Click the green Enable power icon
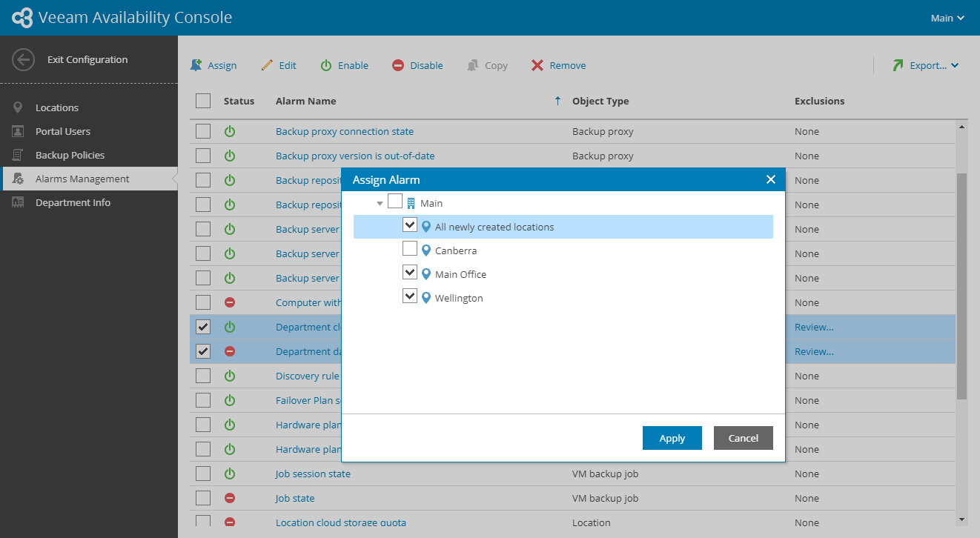 (326, 65)
